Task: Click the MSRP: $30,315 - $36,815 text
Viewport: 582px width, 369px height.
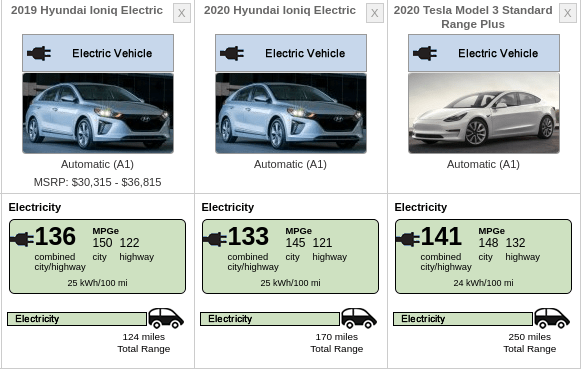Action: 98,182
